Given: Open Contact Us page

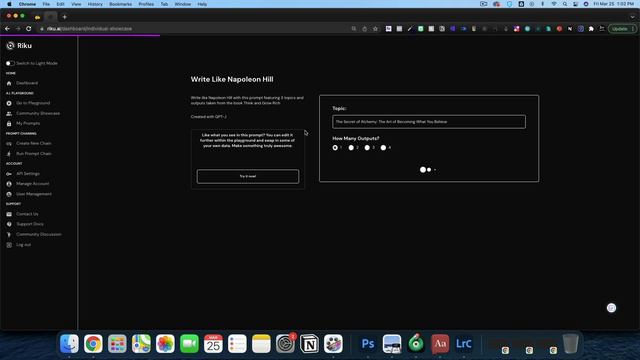Looking at the screenshot, I should pyautogui.click(x=27, y=214).
